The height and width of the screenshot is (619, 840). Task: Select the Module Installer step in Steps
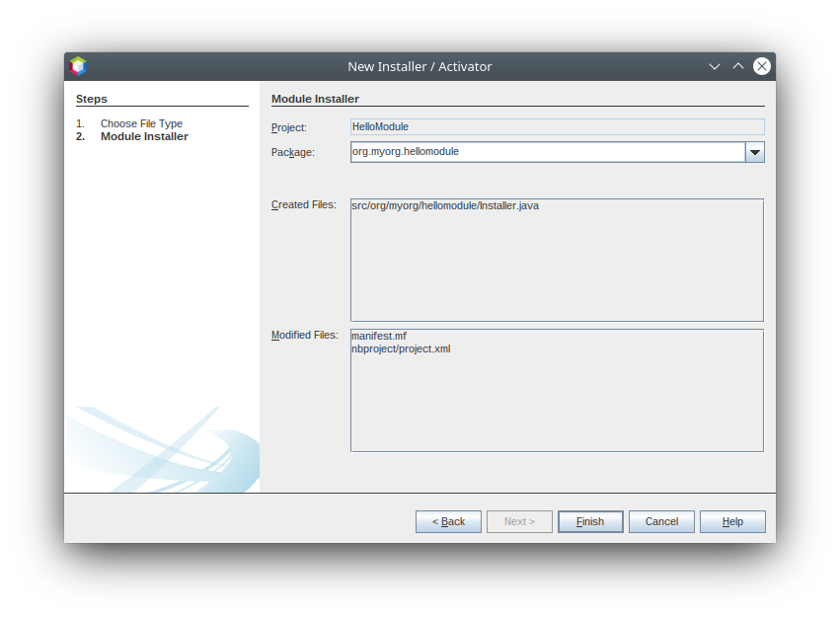click(x=144, y=136)
